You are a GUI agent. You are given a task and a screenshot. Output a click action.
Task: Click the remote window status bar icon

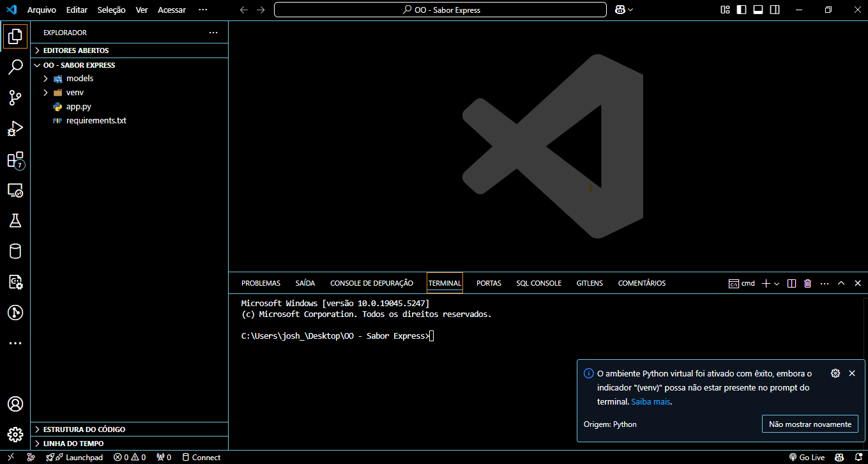pyautogui.click(x=11, y=457)
